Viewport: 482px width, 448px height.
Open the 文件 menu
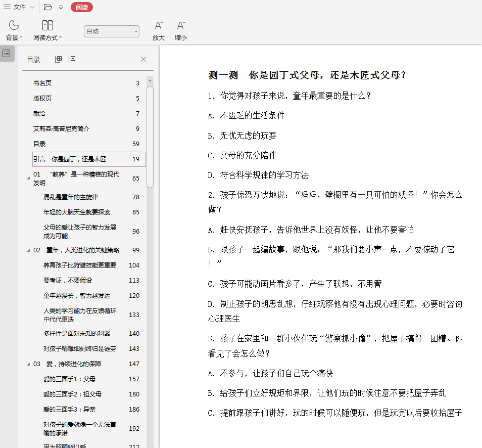click(x=19, y=7)
